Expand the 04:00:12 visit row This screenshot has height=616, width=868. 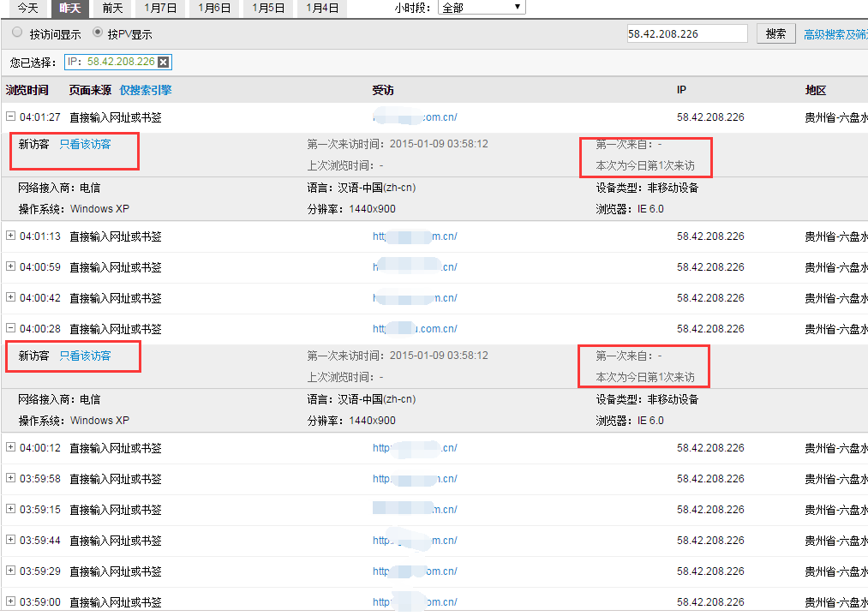[10, 447]
